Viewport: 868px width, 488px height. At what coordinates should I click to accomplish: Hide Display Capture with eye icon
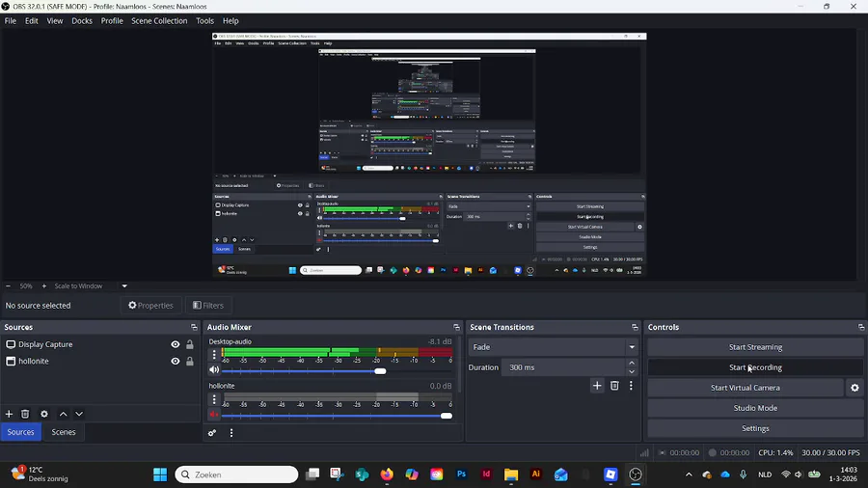[x=175, y=344]
